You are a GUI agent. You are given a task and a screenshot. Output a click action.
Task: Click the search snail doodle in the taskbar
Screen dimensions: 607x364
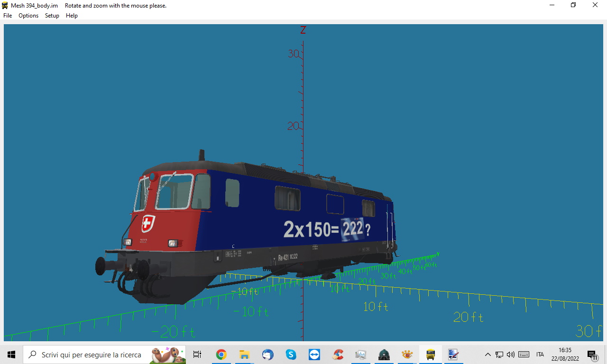pos(167,355)
